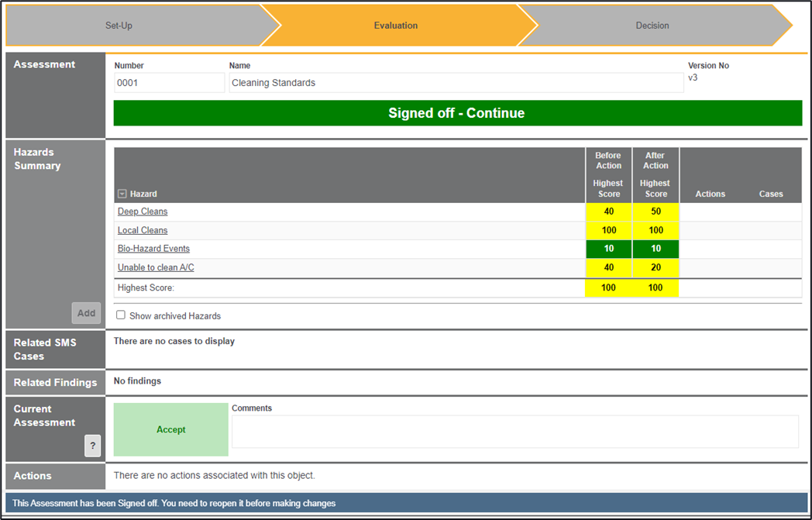The height and width of the screenshot is (520, 812).
Task: Click the assessment Number field
Action: point(169,83)
